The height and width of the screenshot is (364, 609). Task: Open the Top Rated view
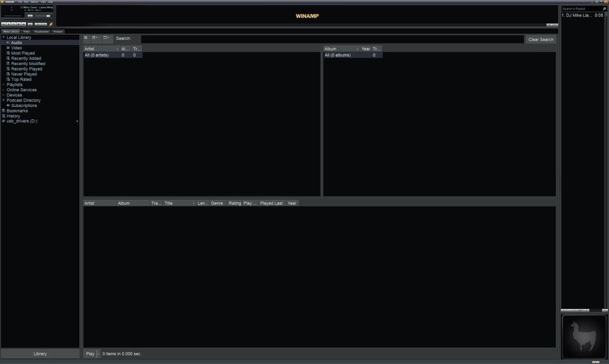coord(21,80)
